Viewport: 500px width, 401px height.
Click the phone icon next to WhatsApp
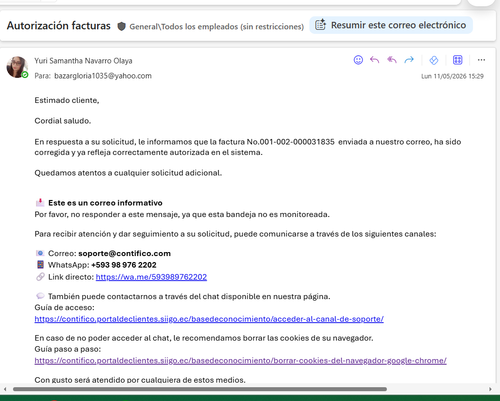coord(40,265)
